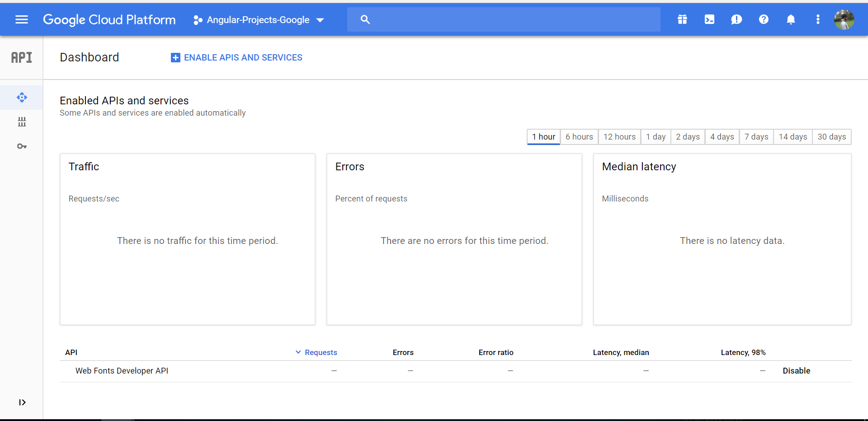
Task: View notifications bell icon
Action: [791, 19]
